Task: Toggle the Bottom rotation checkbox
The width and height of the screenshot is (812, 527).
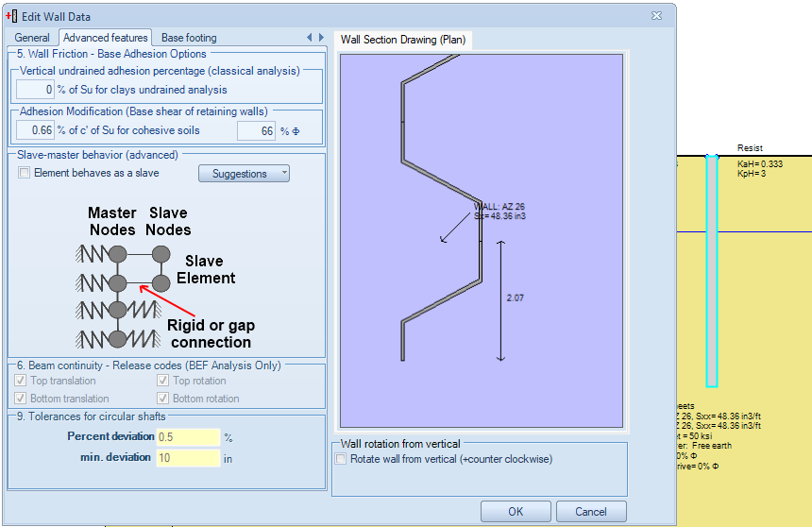Action: click(x=162, y=398)
